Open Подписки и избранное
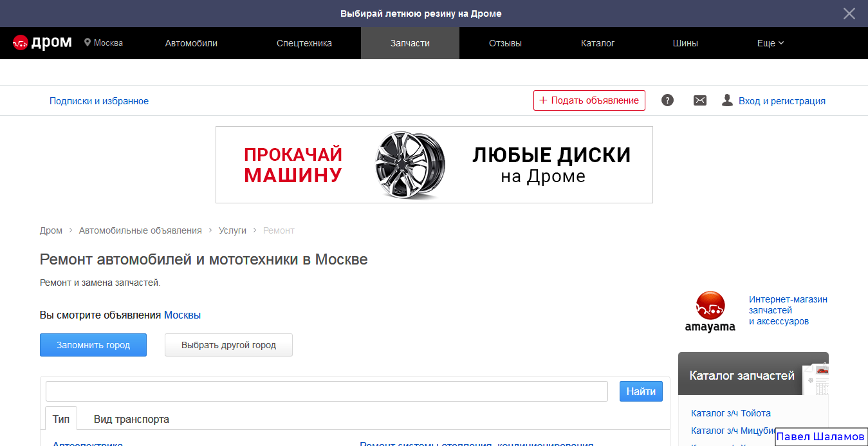868x446 pixels. click(x=99, y=101)
